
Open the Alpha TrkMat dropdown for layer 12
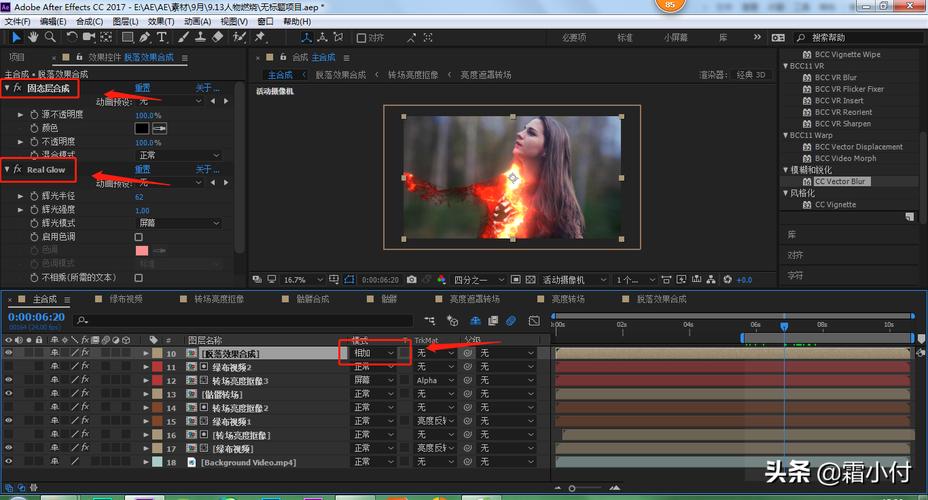(x=435, y=380)
